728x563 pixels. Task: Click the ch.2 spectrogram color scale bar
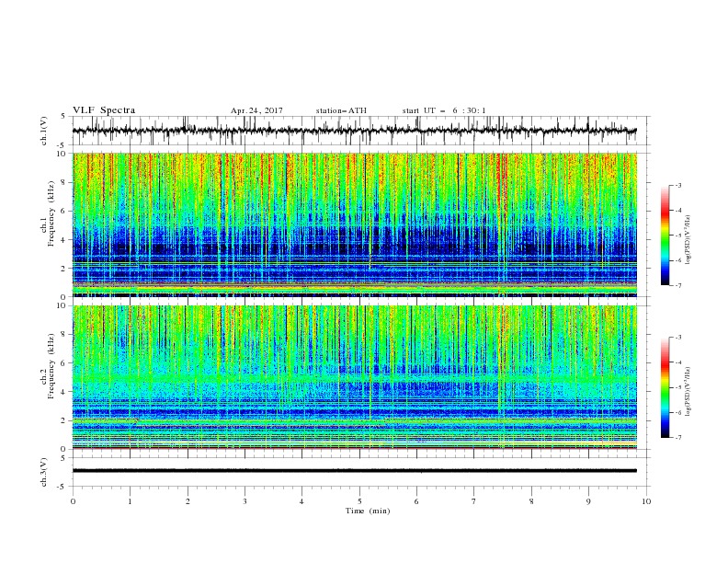pyautogui.click(x=665, y=387)
